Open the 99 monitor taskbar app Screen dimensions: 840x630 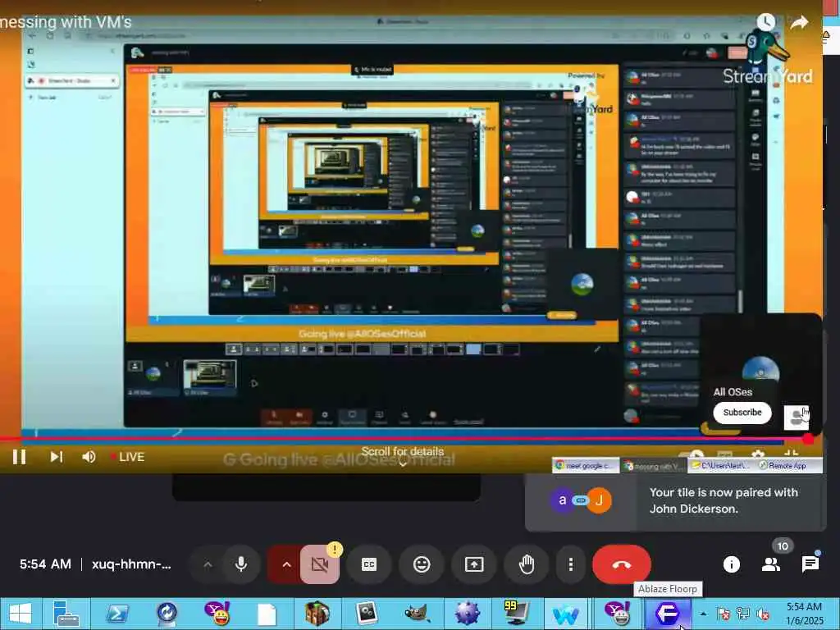point(517,614)
